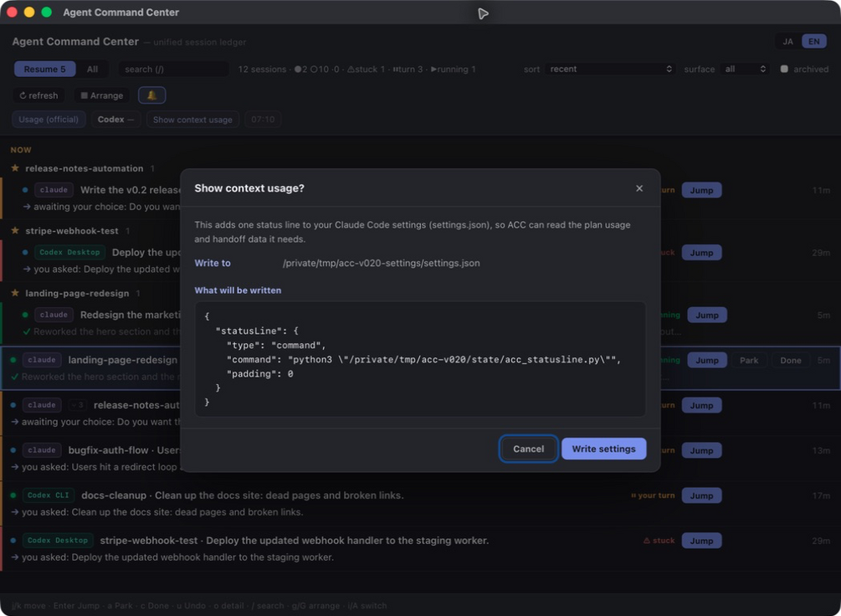Click the star beside release-notes-automation group header
Viewport: 841px width, 616px height.
(x=15, y=168)
